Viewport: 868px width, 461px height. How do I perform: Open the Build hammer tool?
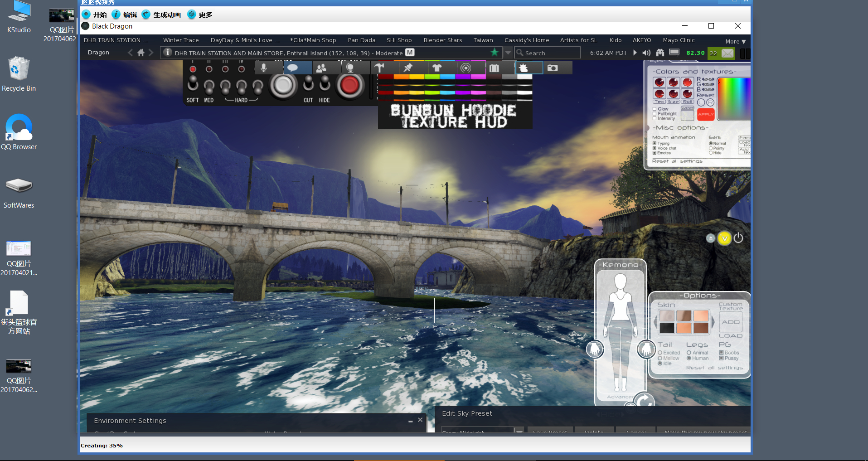coord(379,68)
